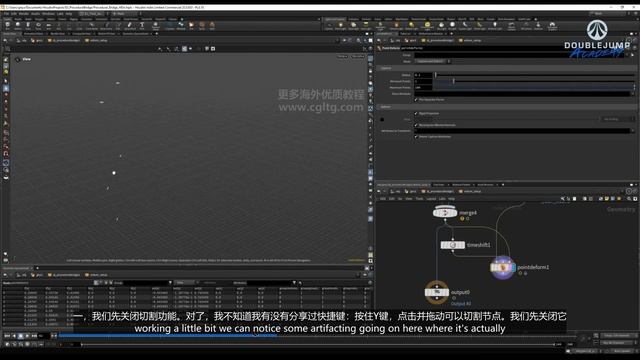The width and height of the screenshot is (640, 360).
Task: Click the sticky note icon in the network toolbar
Action: point(607,199)
